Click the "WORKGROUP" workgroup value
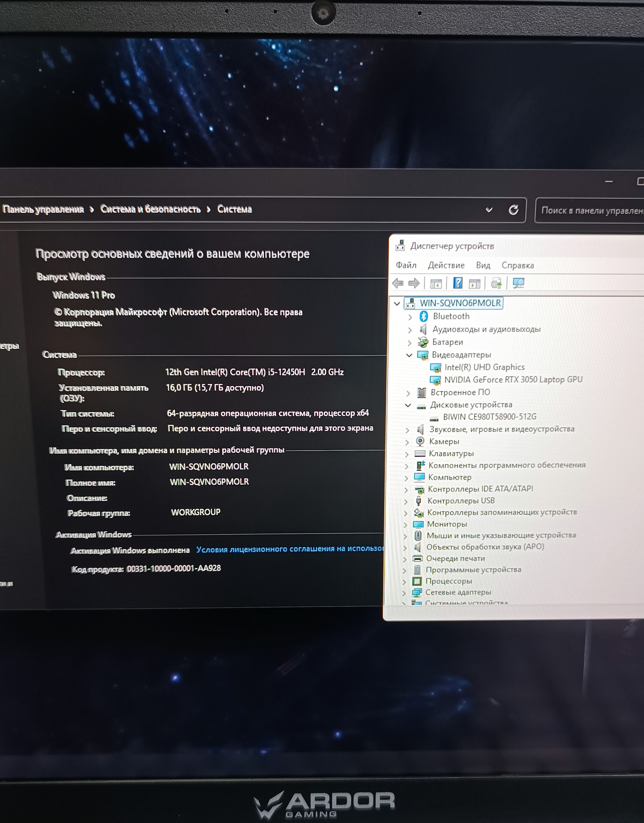 pos(196,512)
